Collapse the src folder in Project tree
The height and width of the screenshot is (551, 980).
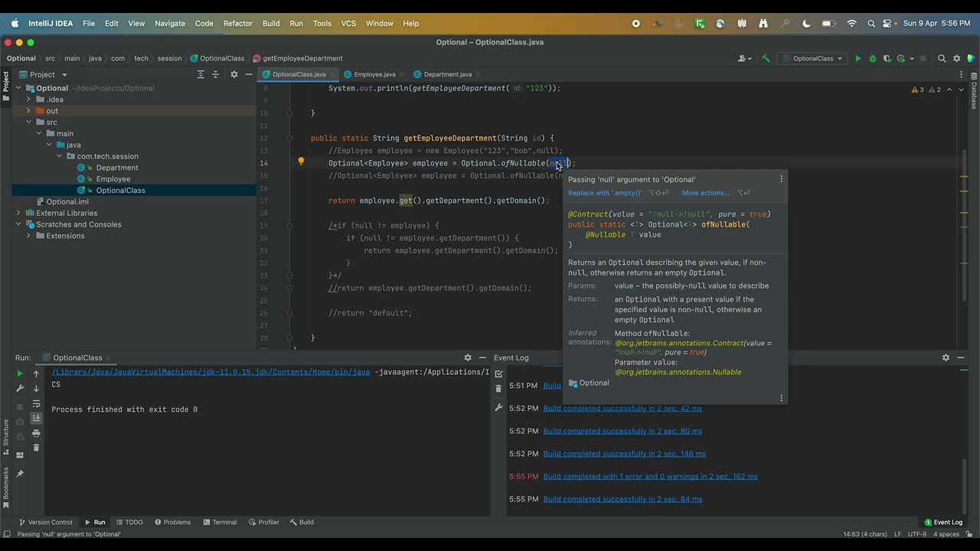point(28,122)
